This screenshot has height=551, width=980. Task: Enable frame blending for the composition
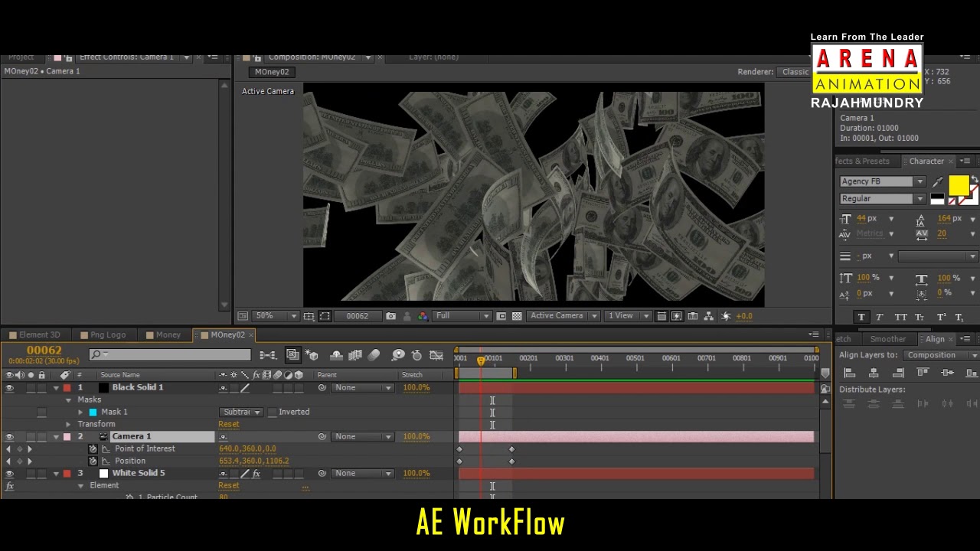pyautogui.click(x=354, y=355)
